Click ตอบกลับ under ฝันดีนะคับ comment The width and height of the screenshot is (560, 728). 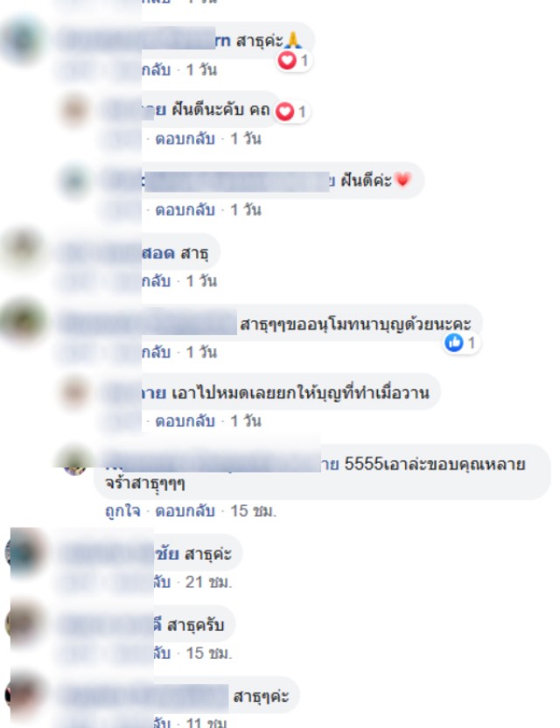click(x=185, y=138)
